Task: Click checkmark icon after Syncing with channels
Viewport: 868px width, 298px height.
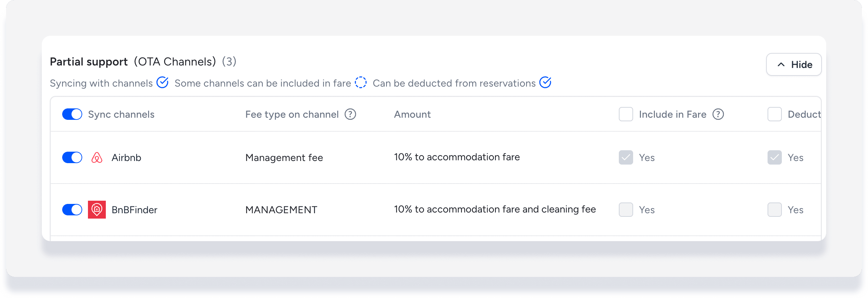Action: click(x=163, y=83)
